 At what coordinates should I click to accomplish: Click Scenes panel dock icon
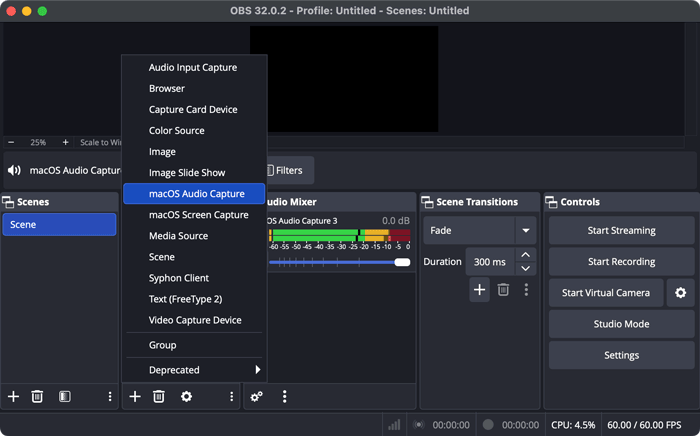click(8, 202)
